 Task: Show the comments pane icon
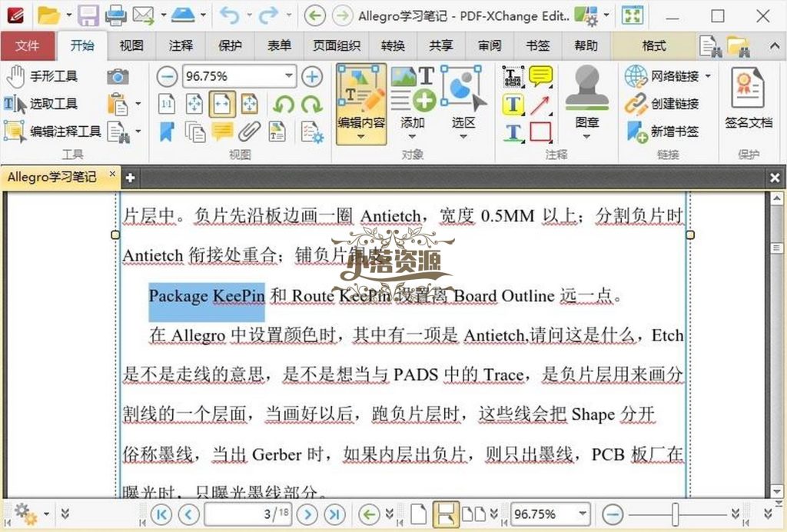click(x=222, y=131)
